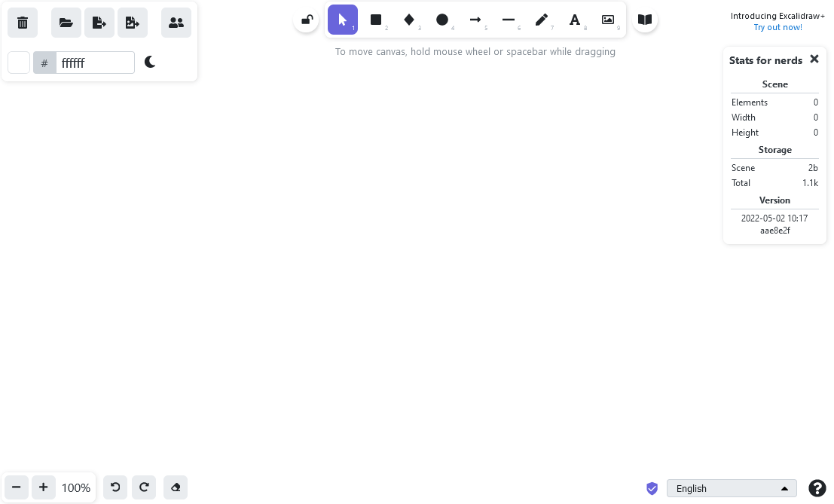This screenshot has width=834, height=504.
Task: Open the help menu
Action: [818, 488]
